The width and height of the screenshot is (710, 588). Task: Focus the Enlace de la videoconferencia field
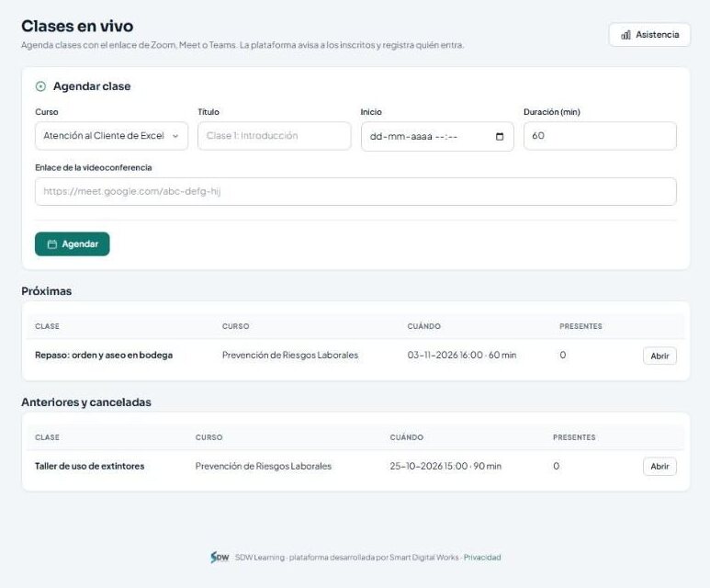click(x=355, y=192)
